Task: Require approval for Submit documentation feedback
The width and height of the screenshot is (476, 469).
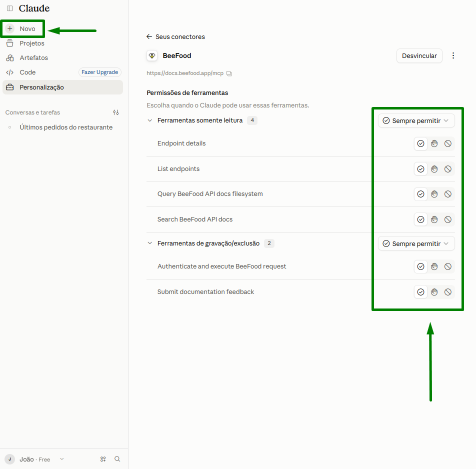Action: [x=434, y=292]
